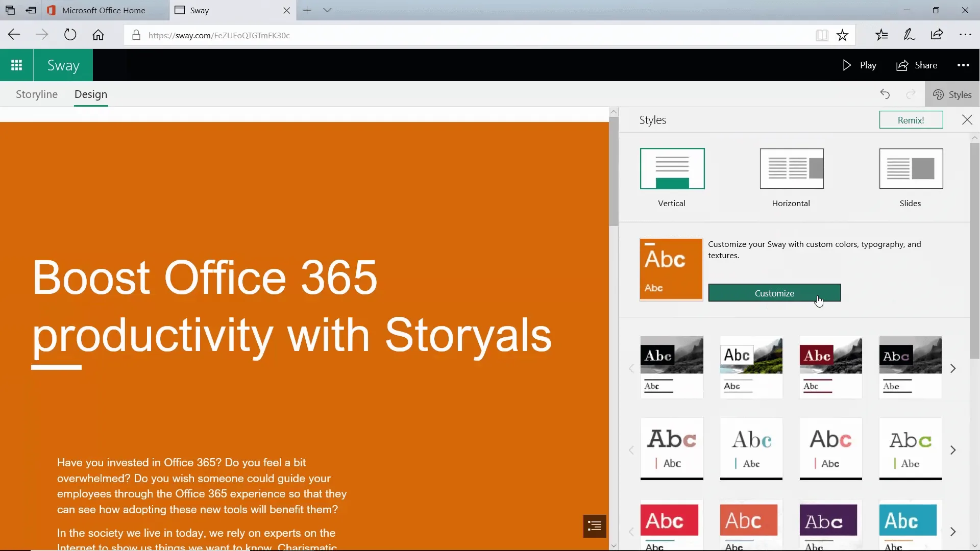Image resolution: width=980 pixels, height=551 pixels.
Task: Close the Sway browser tab
Action: coord(286,10)
